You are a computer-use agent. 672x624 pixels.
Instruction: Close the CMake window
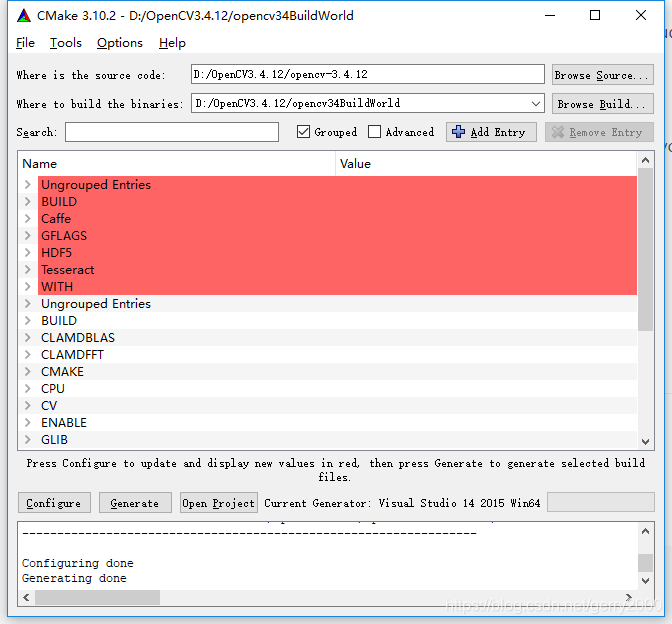click(x=641, y=15)
